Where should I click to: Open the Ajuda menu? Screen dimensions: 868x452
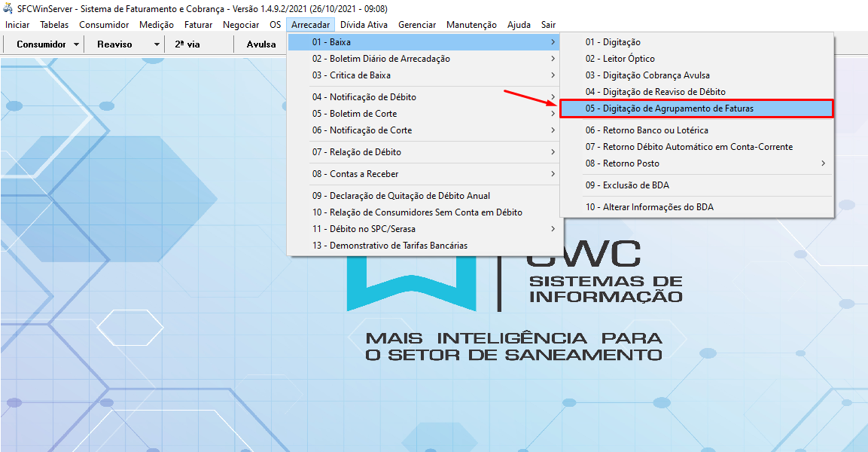pos(518,24)
